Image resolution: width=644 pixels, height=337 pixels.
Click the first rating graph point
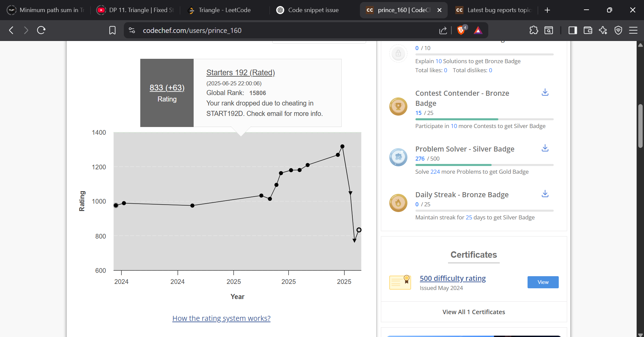click(116, 205)
